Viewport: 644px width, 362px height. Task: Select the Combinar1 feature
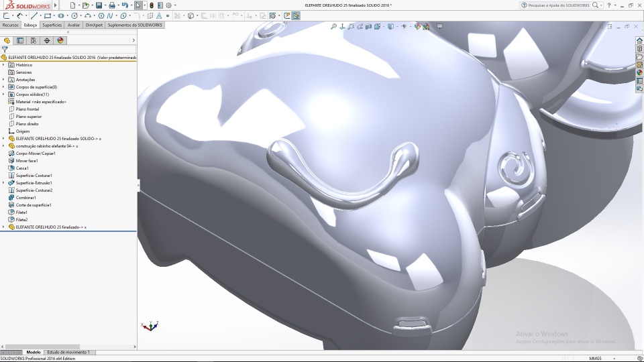pyautogui.click(x=26, y=198)
